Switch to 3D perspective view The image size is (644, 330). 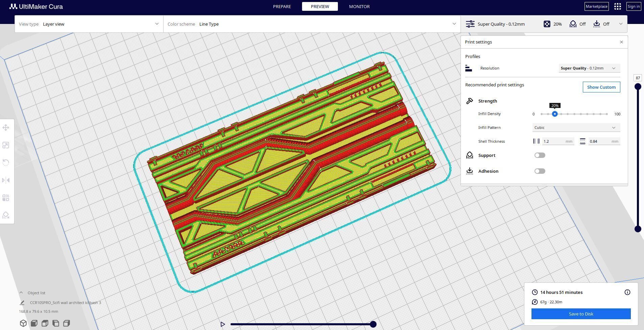tap(23, 323)
